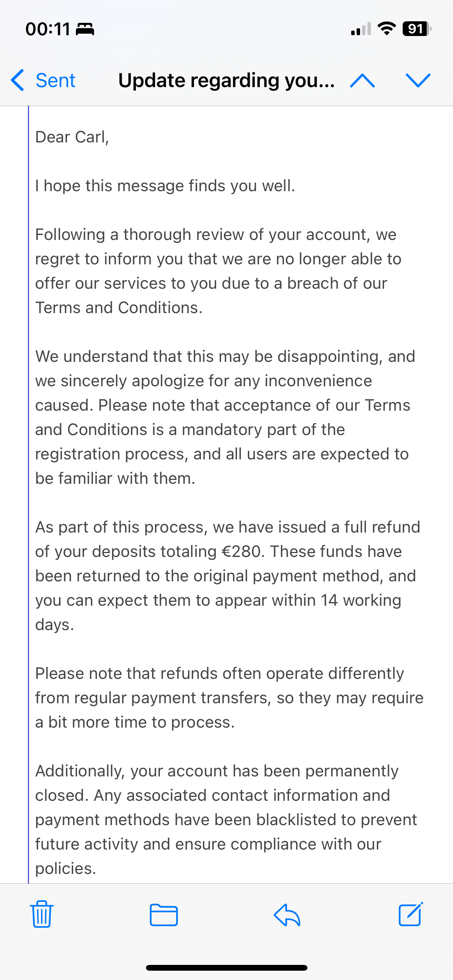Screen dimensions: 453x980
Task: Tap the €280 refund amount text
Action: point(243,552)
